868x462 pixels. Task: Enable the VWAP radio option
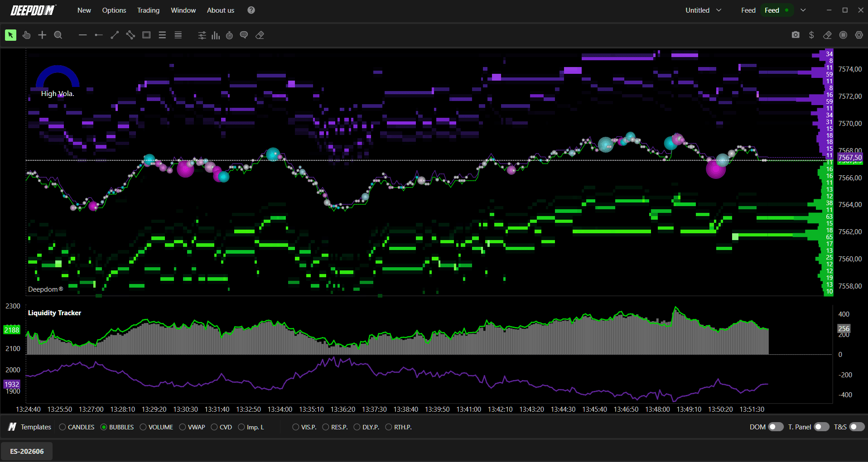193,427
